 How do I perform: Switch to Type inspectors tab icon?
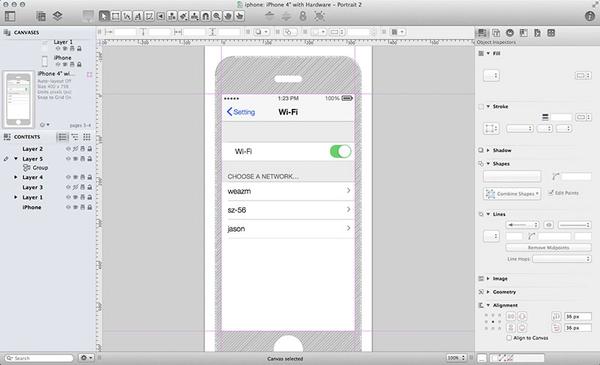(496, 33)
